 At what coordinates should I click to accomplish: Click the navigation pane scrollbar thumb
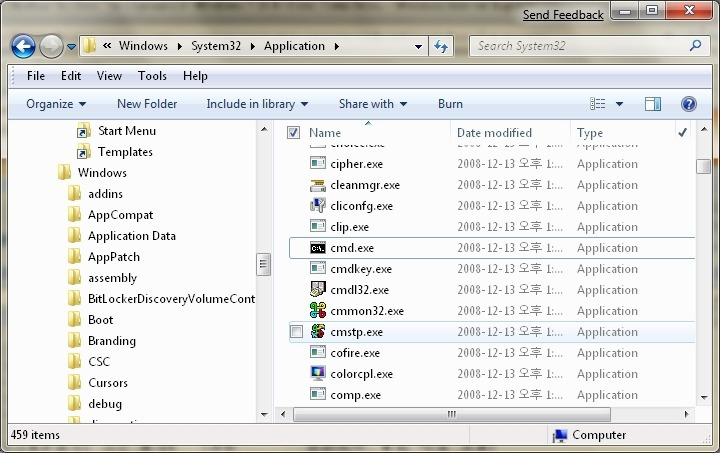click(x=264, y=264)
